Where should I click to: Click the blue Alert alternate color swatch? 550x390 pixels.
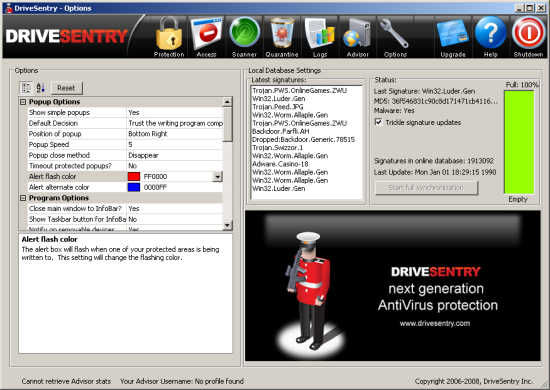pos(134,187)
